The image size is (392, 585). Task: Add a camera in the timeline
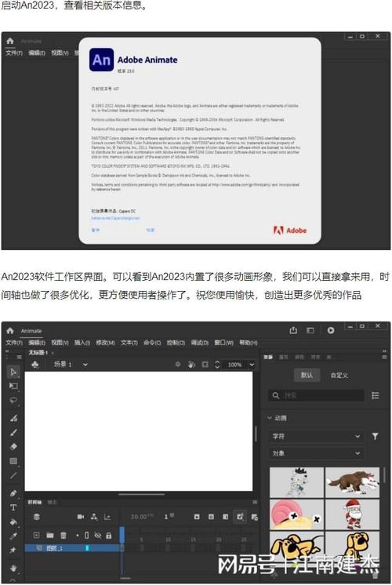pos(80,517)
